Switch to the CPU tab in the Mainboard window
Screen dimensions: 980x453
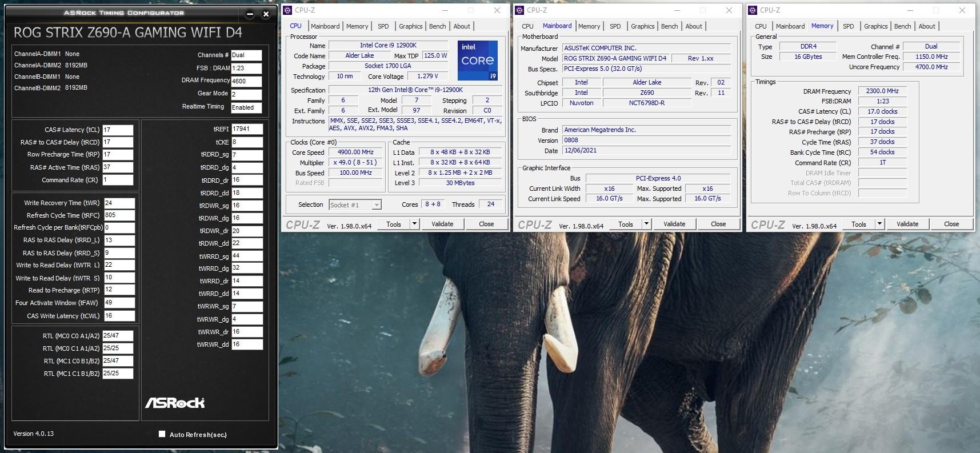tap(527, 26)
